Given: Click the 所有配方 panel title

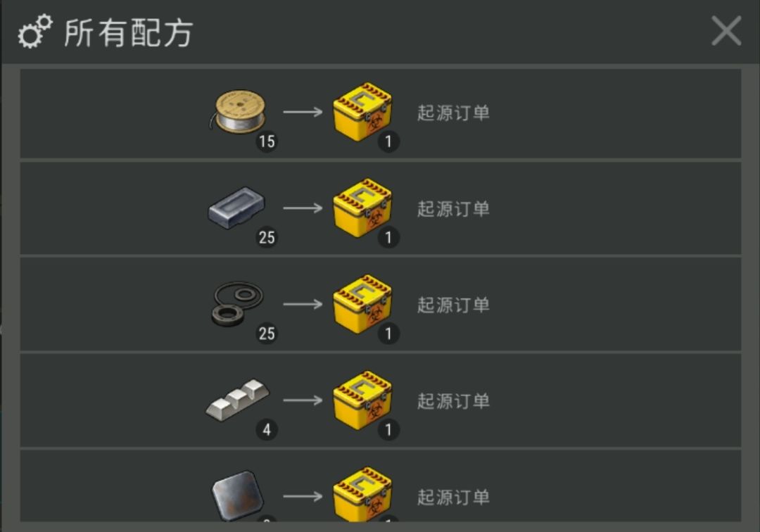Looking at the screenshot, I should pos(129,33).
